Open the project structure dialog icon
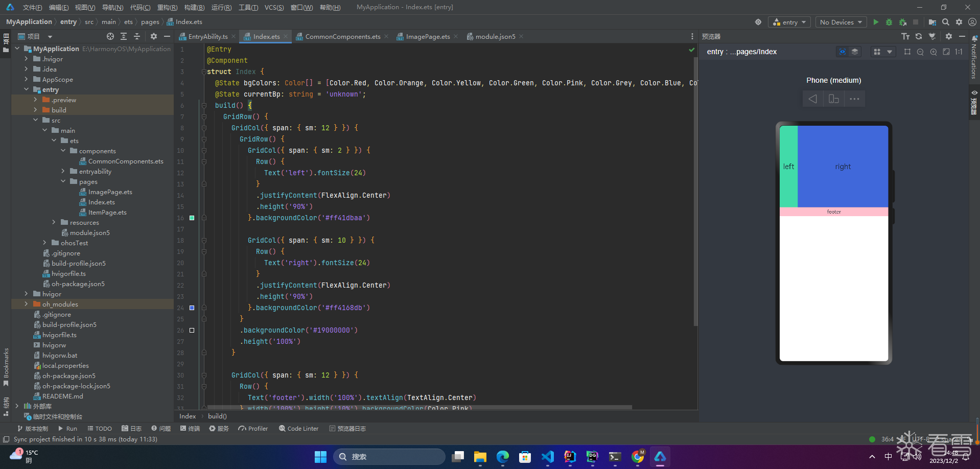The width and height of the screenshot is (980, 469). [932, 22]
